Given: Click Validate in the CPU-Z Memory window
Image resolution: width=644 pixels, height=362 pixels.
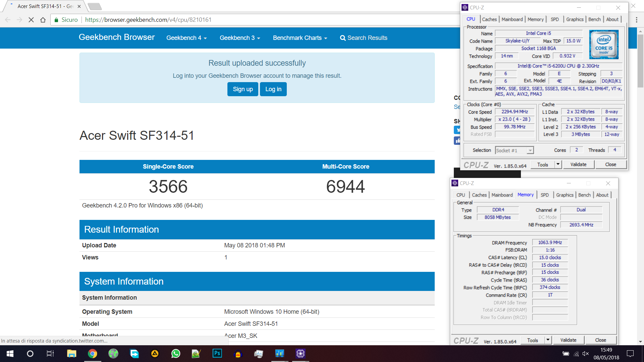Looking at the screenshot, I should [569, 340].
